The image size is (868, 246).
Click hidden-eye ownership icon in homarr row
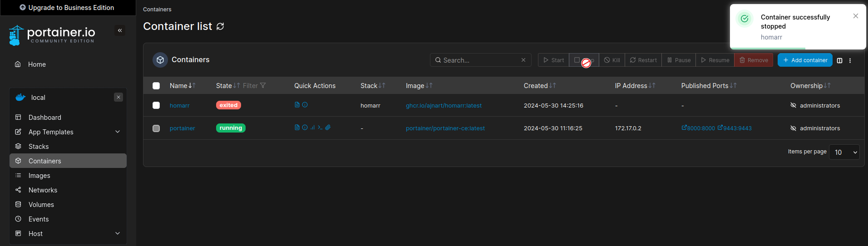point(794,105)
